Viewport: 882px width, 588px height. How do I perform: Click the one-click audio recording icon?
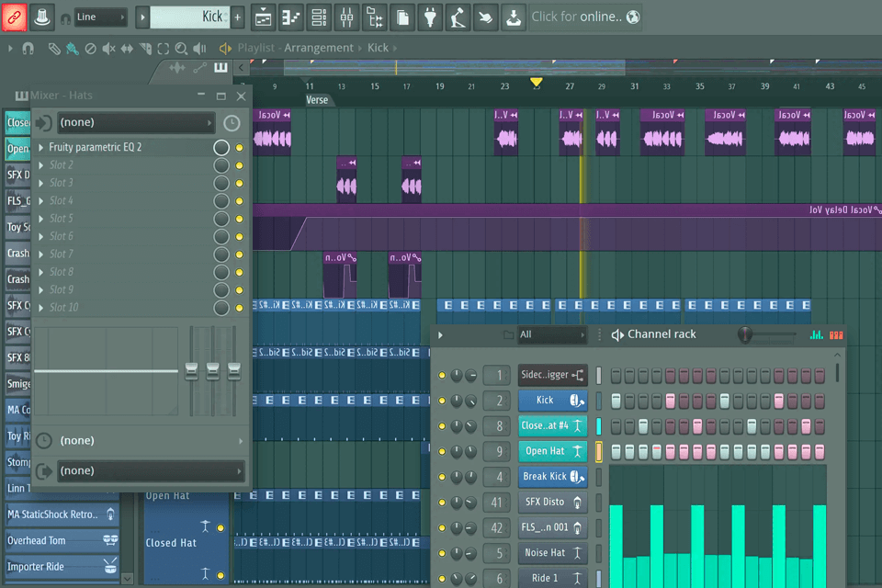(x=485, y=17)
